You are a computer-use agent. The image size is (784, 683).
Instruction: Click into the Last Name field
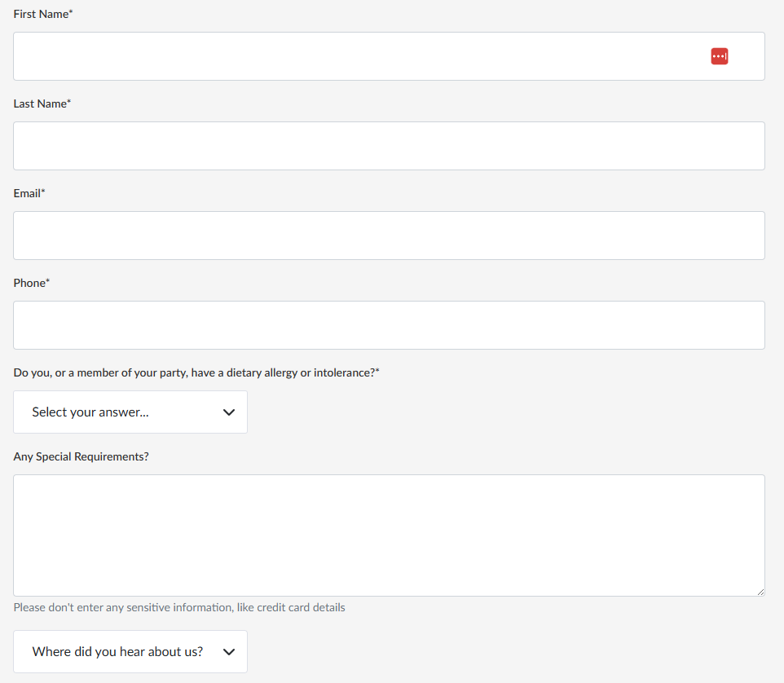click(x=389, y=146)
